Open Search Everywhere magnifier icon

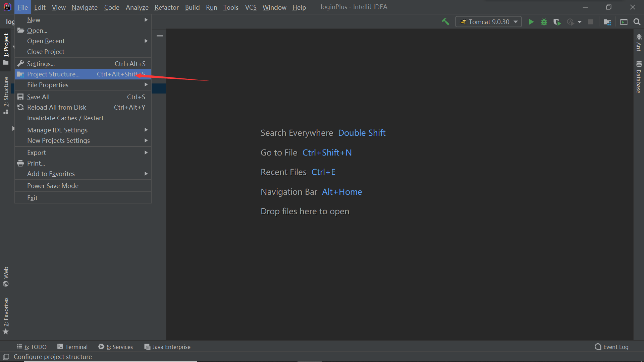(x=637, y=22)
